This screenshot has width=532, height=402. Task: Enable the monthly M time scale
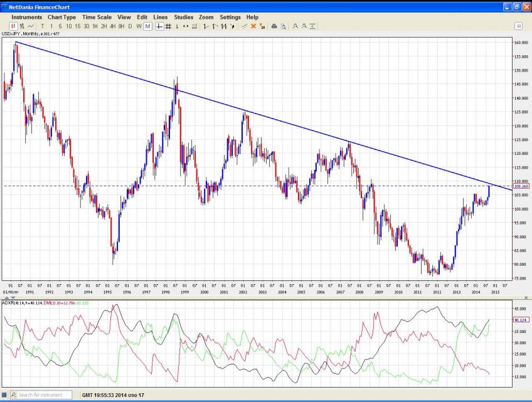(x=147, y=26)
